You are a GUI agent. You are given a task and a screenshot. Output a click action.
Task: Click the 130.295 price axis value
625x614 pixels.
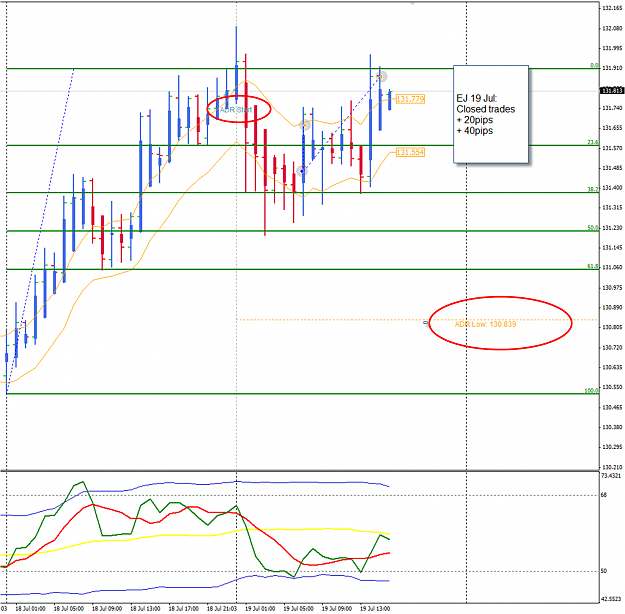pos(612,447)
